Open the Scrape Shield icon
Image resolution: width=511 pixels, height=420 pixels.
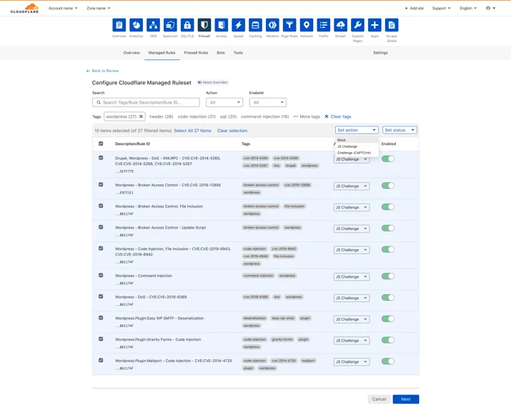click(392, 25)
